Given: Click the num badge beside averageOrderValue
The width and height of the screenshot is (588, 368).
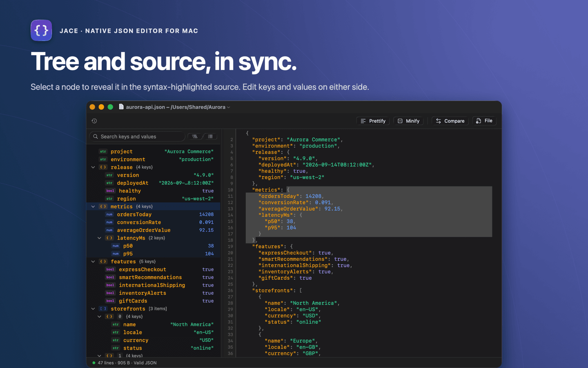Looking at the screenshot, I should (109, 230).
